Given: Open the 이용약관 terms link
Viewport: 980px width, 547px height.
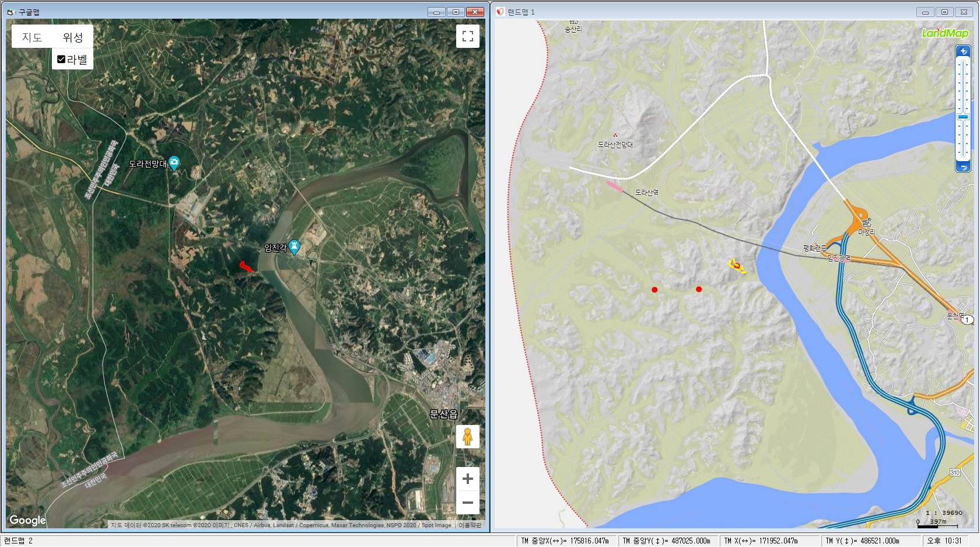Looking at the screenshot, I should pyautogui.click(x=470, y=525).
